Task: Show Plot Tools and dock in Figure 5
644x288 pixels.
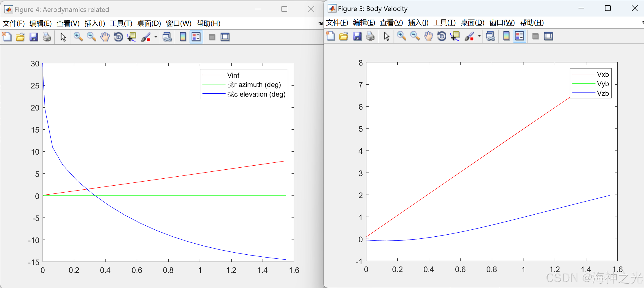Action: pos(549,36)
